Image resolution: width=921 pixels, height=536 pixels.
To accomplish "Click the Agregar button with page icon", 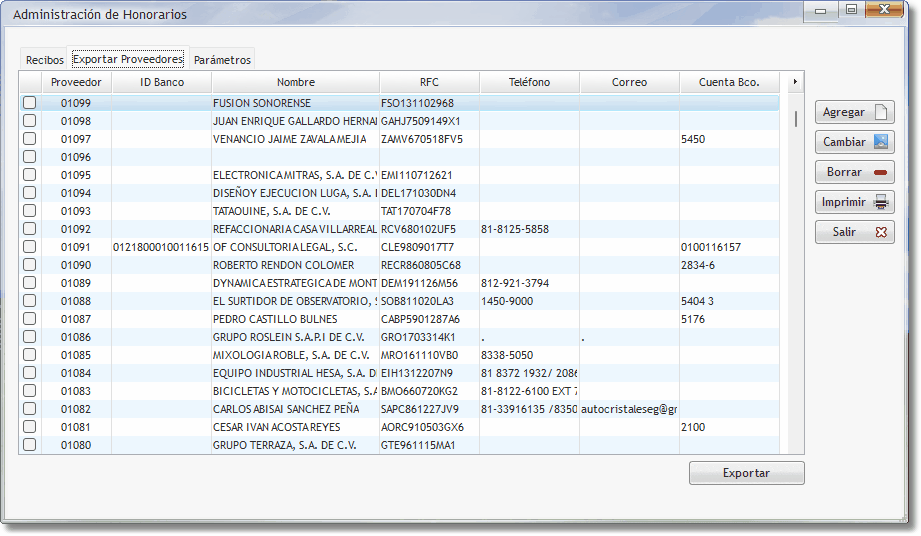I will tap(855, 112).
